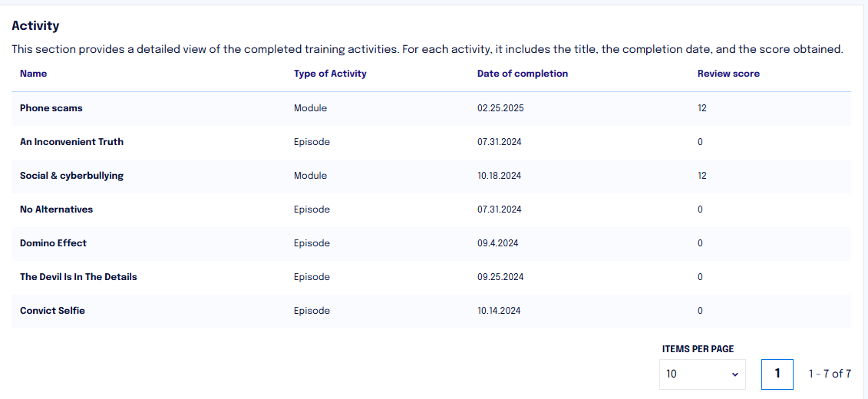Click the 02.25.2025 completion date cell
868x399 pixels.
click(500, 108)
